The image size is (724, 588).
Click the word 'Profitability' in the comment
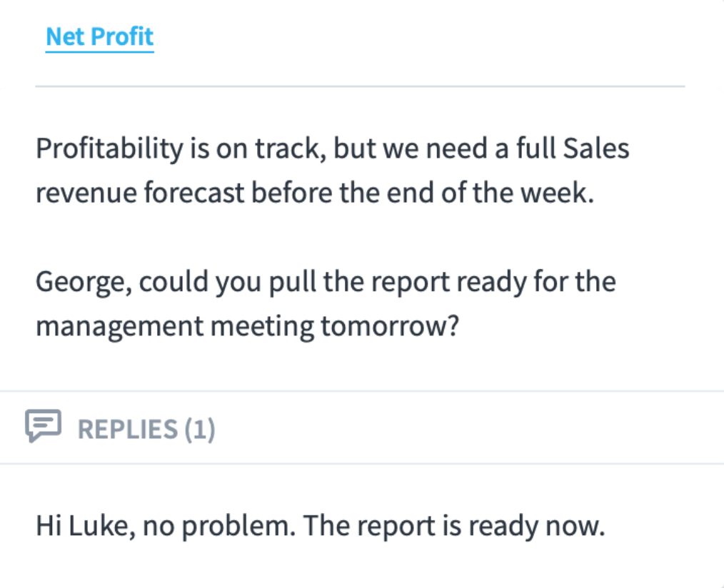(109, 149)
